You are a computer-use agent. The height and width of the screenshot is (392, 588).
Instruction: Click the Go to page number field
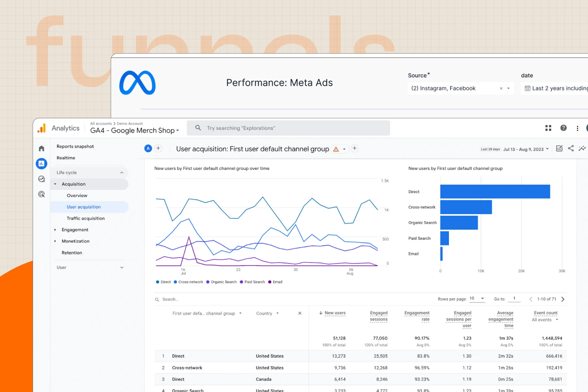[x=514, y=299]
